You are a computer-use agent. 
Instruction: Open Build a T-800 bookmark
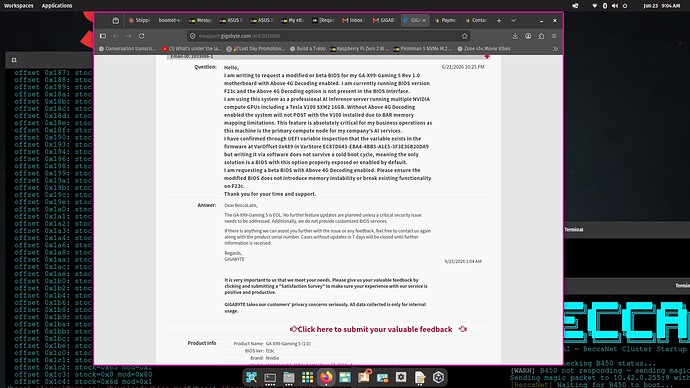click(308, 49)
